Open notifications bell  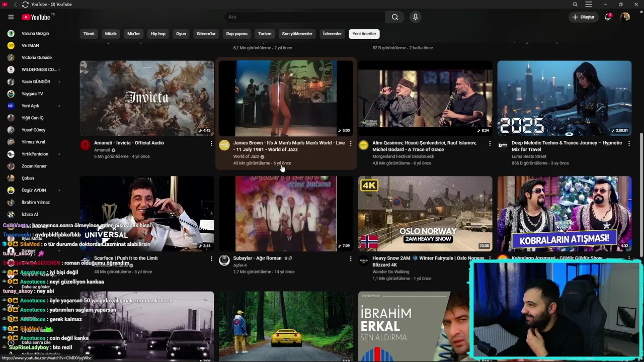click(608, 17)
